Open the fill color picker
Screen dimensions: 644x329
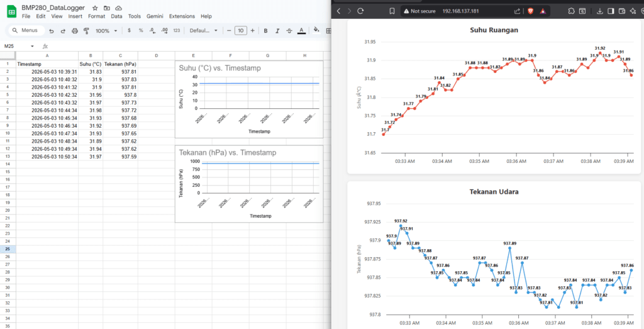316,30
